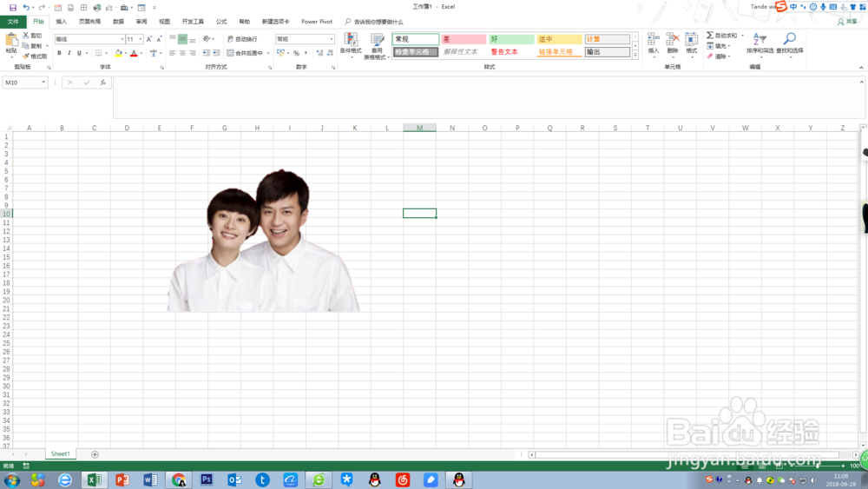Set vertical top alignment
The width and height of the screenshot is (868, 489).
[x=172, y=39]
